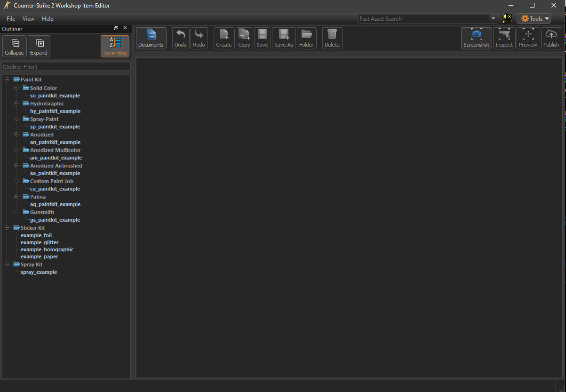Screen dimensions: 566x392
Task: Collapse the Spray-Paint folder
Action: (x=16, y=119)
